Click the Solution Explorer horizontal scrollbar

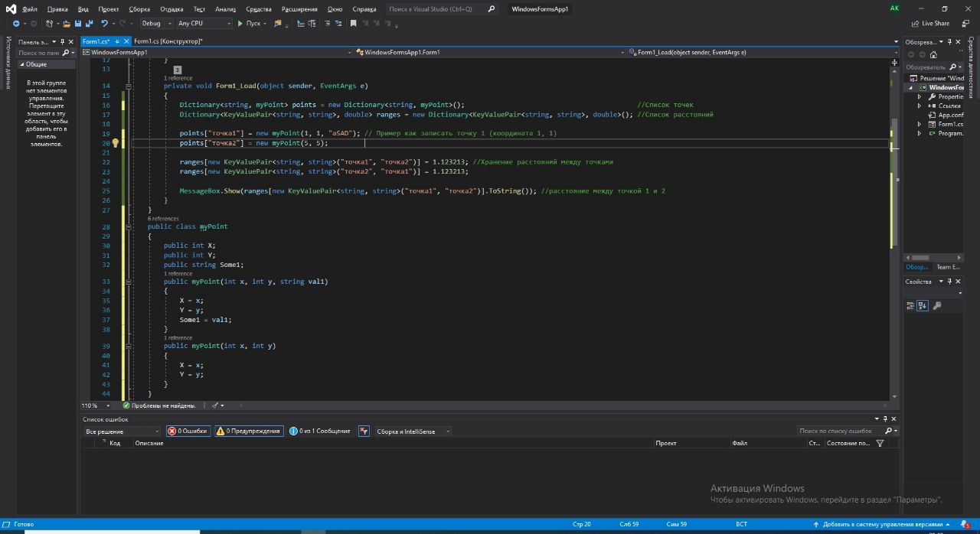click(x=920, y=258)
